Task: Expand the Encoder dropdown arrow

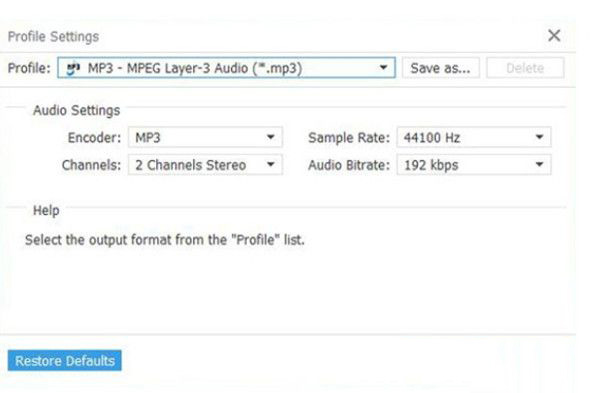Action: [x=271, y=137]
